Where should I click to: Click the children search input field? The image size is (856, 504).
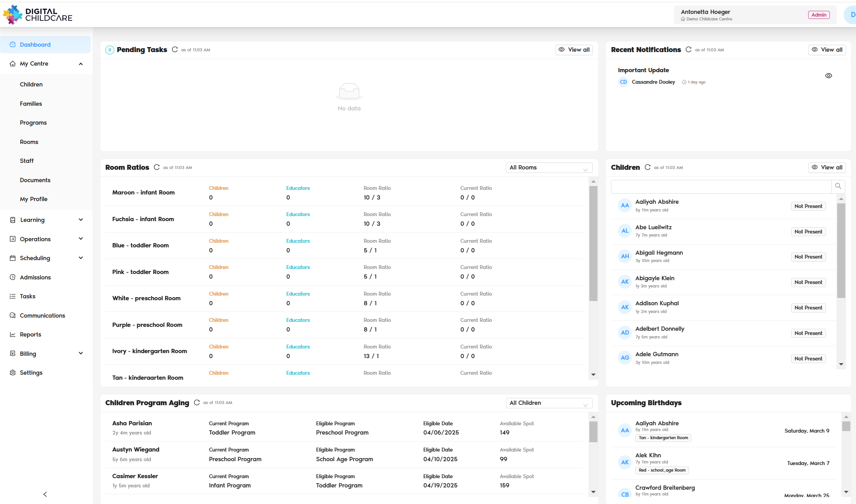pyautogui.click(x=721, y=186)
